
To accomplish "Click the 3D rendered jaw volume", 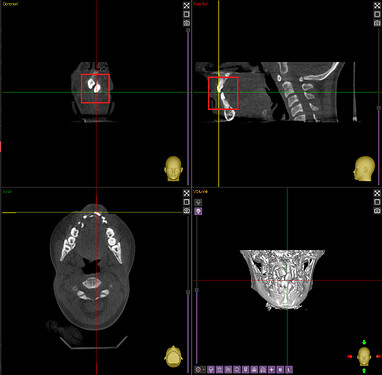I will pyautogui.click(x=282, y=280).
